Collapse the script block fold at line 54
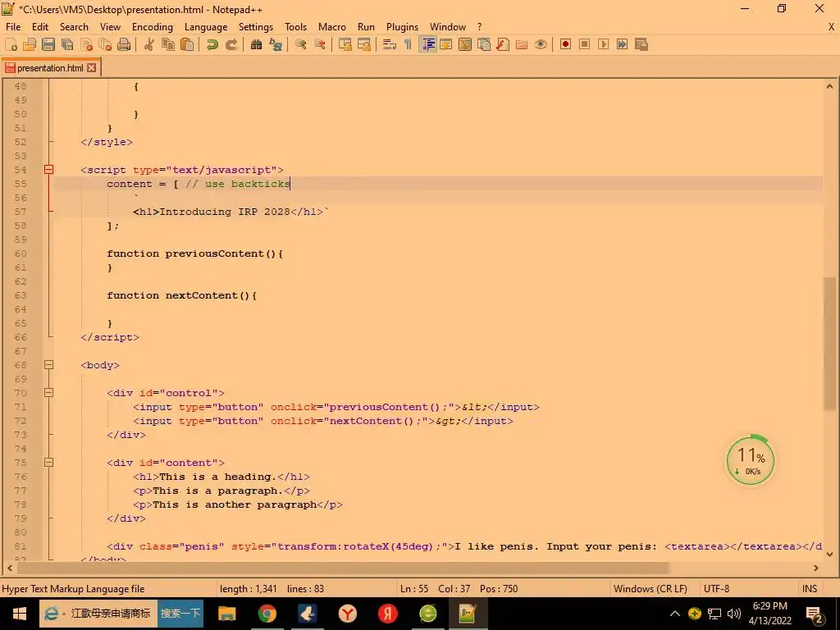The width and height of the screenshot is (840, 630). 48,170
